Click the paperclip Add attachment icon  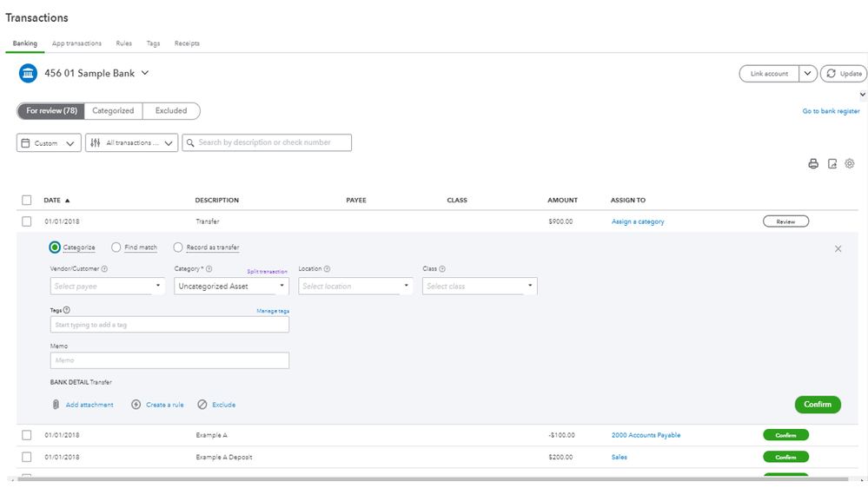(x=56, y=405)
